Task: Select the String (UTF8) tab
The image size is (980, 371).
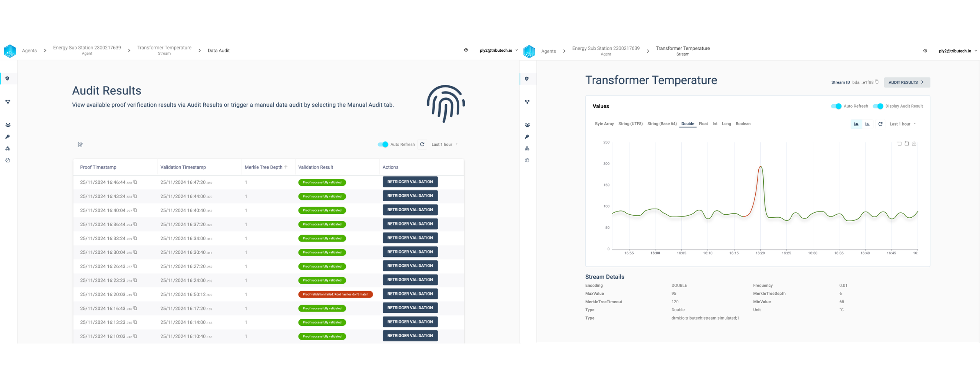Action: [x=630, y=124]
